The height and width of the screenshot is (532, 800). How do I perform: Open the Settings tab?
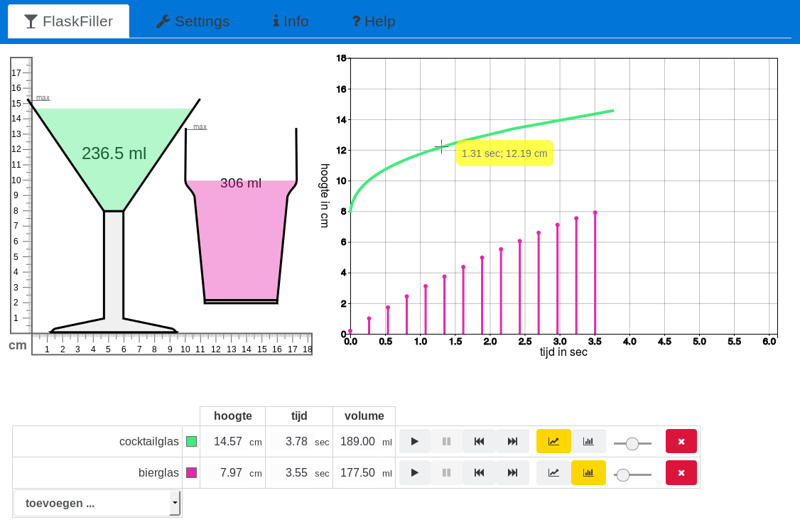tap(193, 21)
